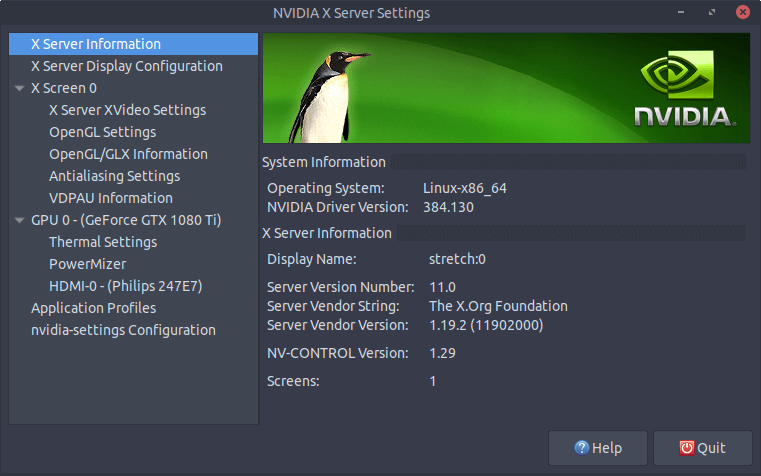This screenshot has height=476, width=761.
Task: Click the Help button
Action: (x=598, y=448)
